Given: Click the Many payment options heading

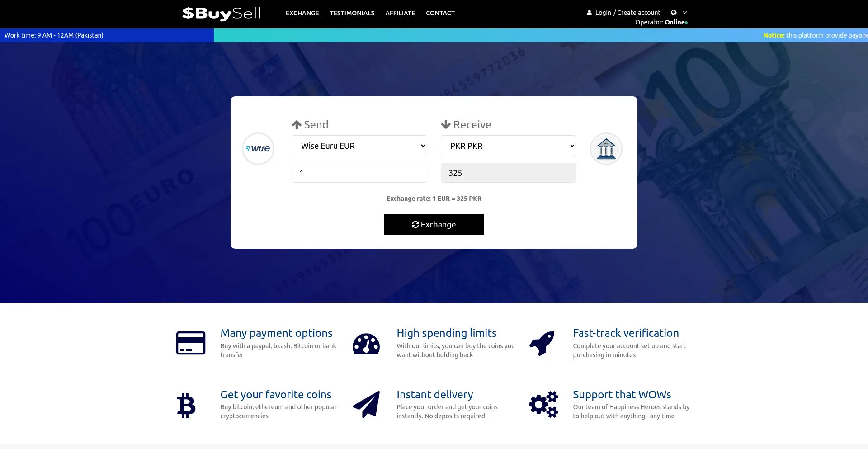Looking at the screenshot, I should (x=276, y=333).
